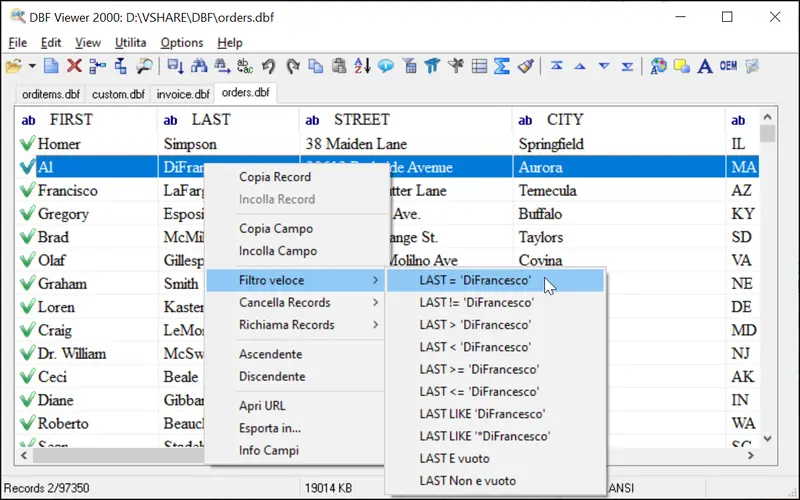Select filter LAST != 'DiFrancesco'

(495, 303)
